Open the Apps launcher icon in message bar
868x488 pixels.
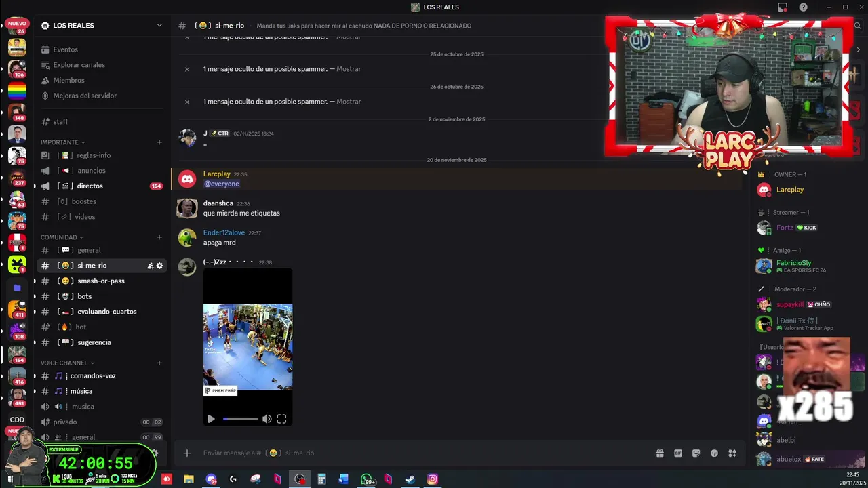tap(732, 453)
